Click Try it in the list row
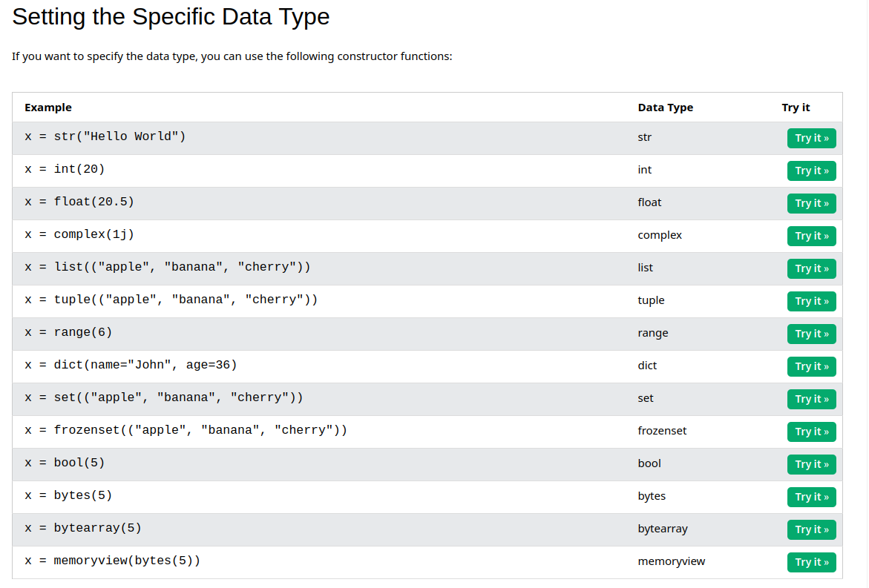Viewport: 869px width, 588px height. (811, 268)
